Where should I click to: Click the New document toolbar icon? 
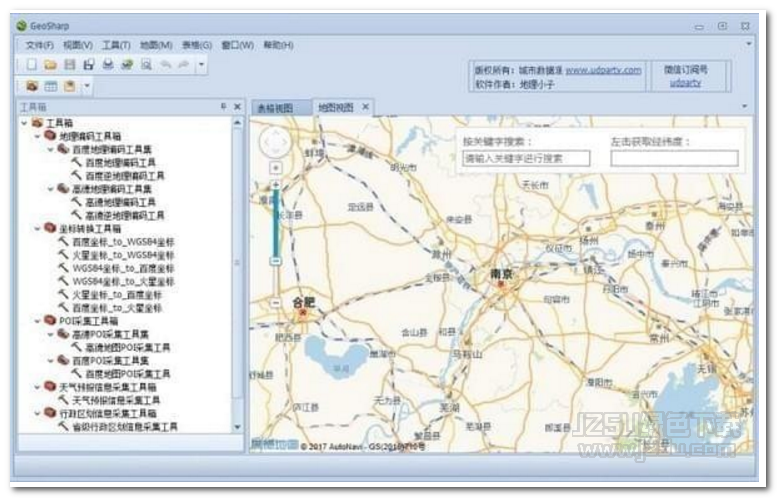pos(32,64)
